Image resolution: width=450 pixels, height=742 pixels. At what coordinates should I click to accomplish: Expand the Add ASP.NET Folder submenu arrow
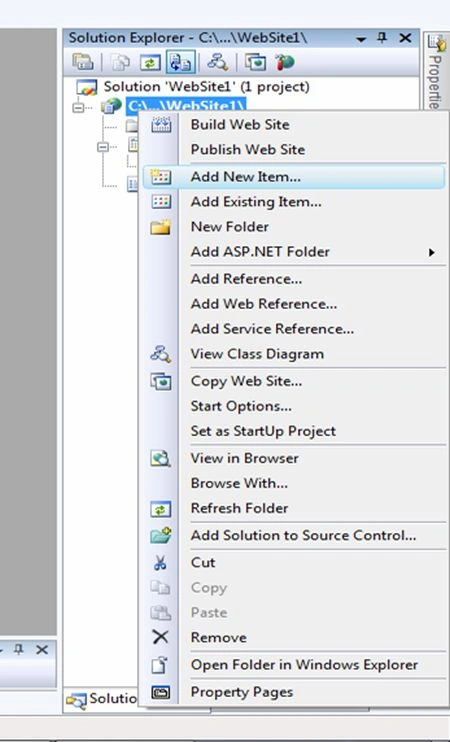pos(432,252)
